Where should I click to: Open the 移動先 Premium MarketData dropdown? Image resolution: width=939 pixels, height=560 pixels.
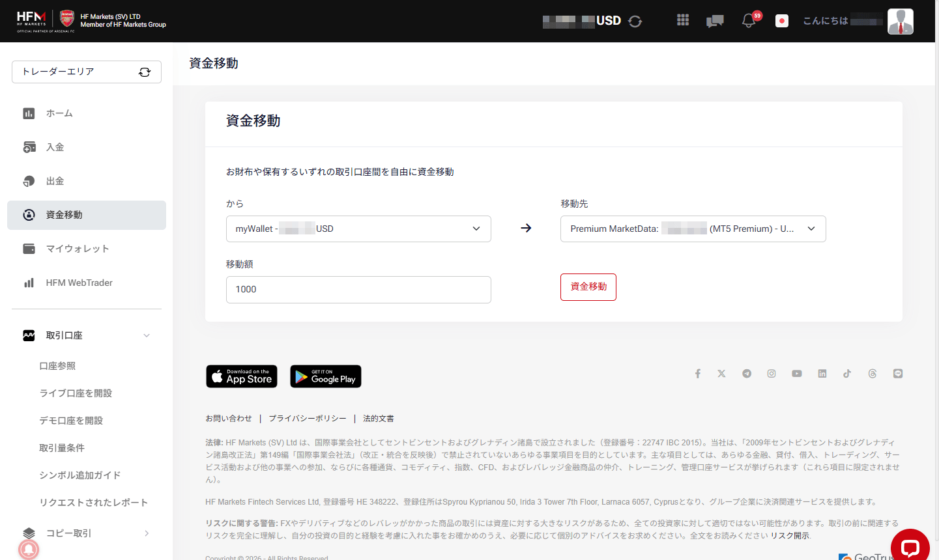click(x=693, y=229)
